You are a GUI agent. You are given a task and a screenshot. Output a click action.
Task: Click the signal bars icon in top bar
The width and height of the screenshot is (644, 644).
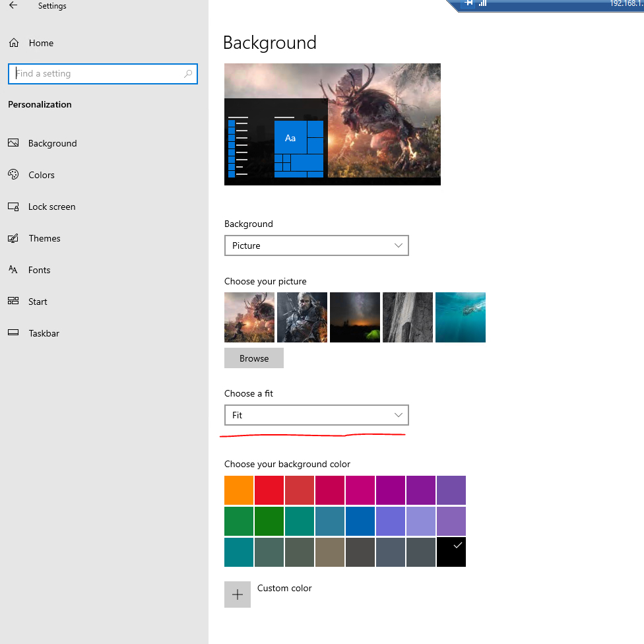tap(482, 3)
